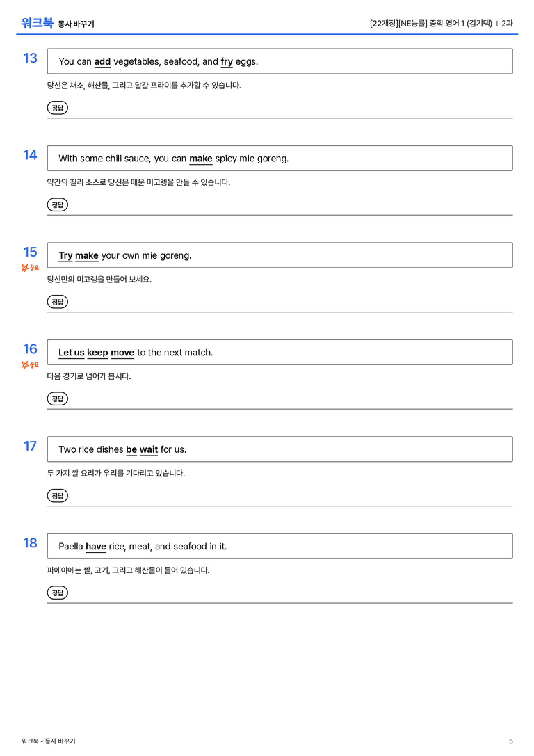Screen dimensions: 534x756
Task: Click the underlined word 'keep' in question 16
Action: click(x=97, y=353)
